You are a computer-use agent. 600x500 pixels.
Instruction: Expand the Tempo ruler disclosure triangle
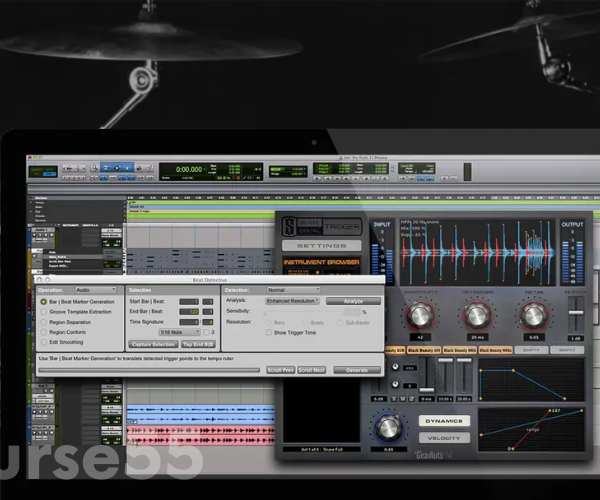[x=31, y=202]
